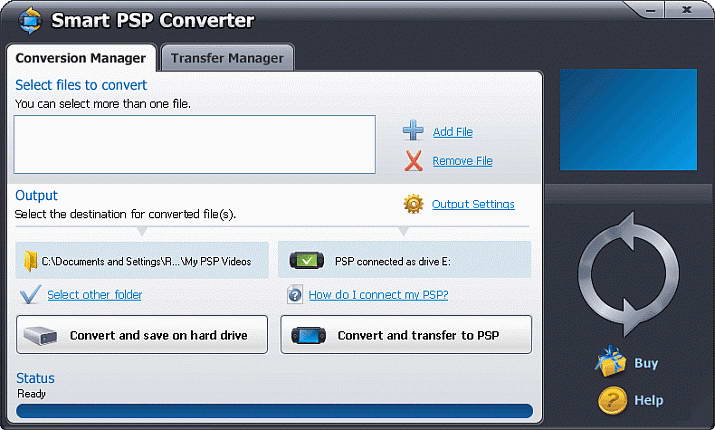This screenshot has height=430, width=715.
Task: Click the Smart PSP Converter logo icon
Action: coord(30,21)
